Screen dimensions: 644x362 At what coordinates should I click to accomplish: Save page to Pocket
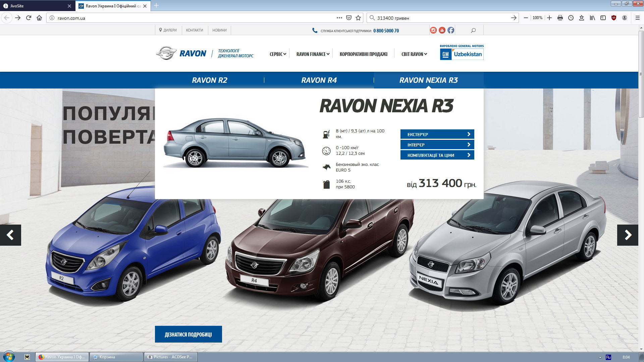point(349,18)
